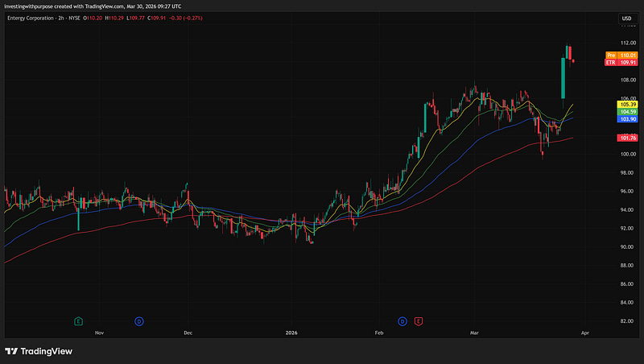The height and width of the screenshot is (364, 644).
Task: Click the TradingView logo
Action: tap(39, 351)
